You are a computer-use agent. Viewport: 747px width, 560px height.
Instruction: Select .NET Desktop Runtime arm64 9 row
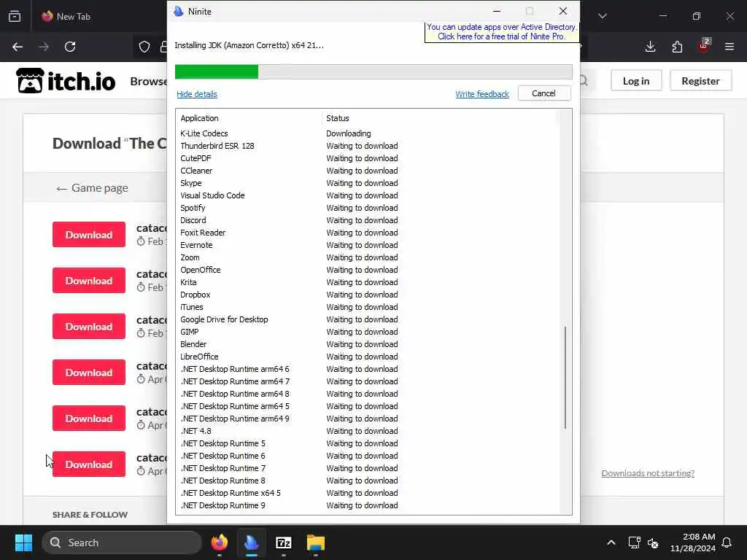pos(367,418)
